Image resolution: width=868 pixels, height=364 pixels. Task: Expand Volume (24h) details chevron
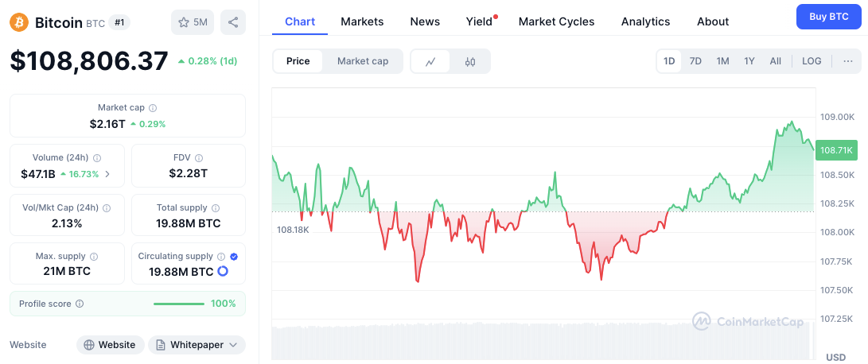click(x=107, y=174)
